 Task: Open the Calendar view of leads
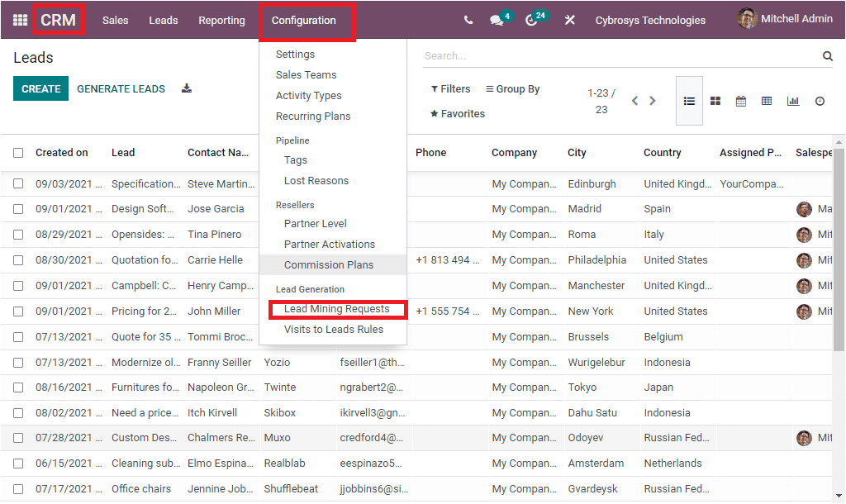pyautogui.click(x=741, y=100)
